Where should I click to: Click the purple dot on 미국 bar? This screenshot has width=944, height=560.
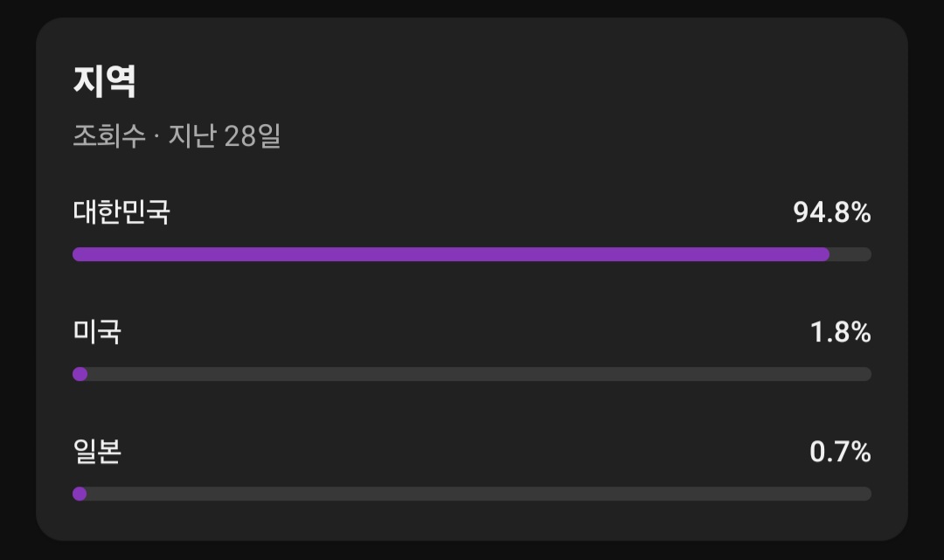click(x=80, y=374)
